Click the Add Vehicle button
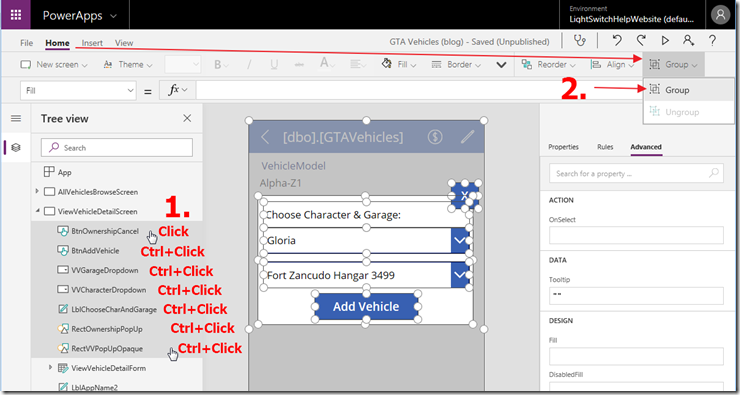Image resolution: width=740 pixels, height=395 pixels. click(x=366, y=306)
